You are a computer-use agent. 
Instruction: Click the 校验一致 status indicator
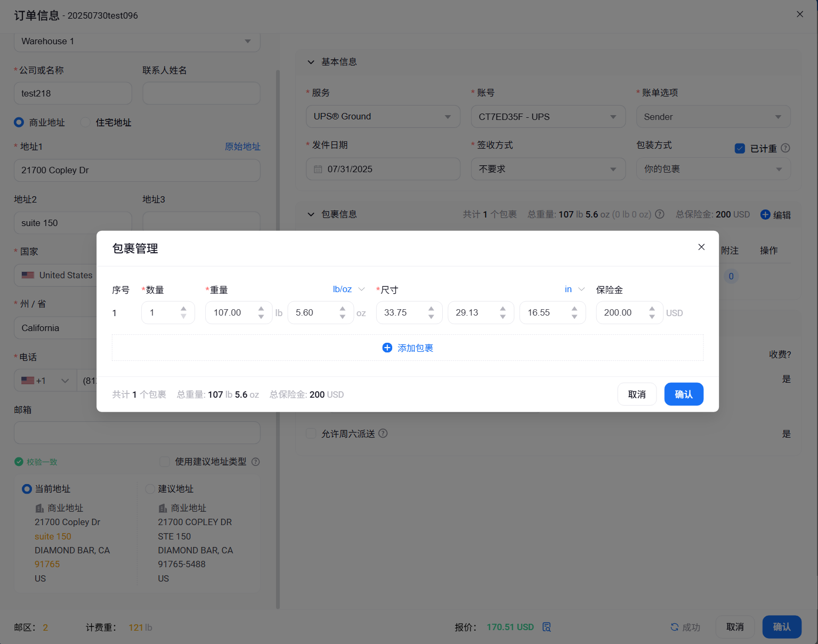[36, 462]
